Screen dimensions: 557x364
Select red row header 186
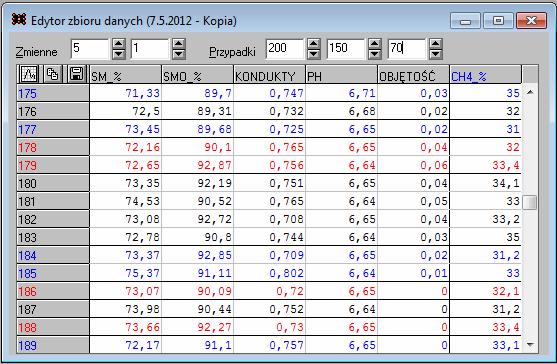pyautogui.click(x=53, y=291)
